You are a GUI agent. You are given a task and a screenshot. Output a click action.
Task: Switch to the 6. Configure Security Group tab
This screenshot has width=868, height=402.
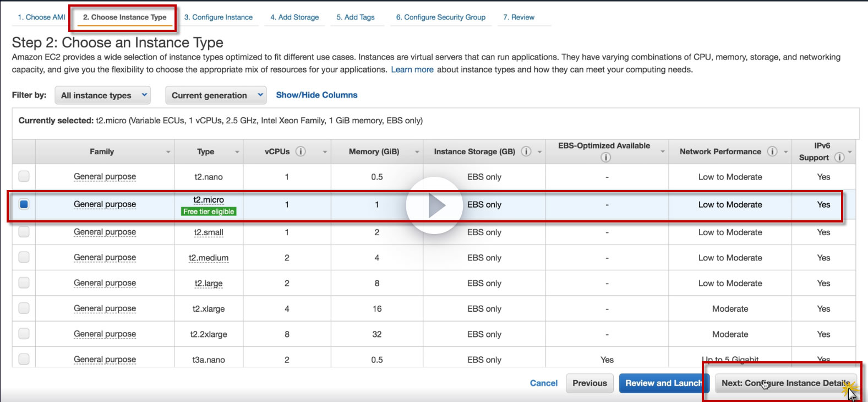pyautogui.click(x=440, y=17)
